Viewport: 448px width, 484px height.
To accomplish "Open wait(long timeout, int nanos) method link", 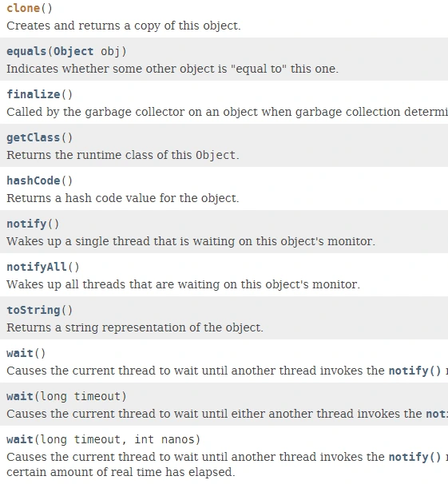I will 20,439.
